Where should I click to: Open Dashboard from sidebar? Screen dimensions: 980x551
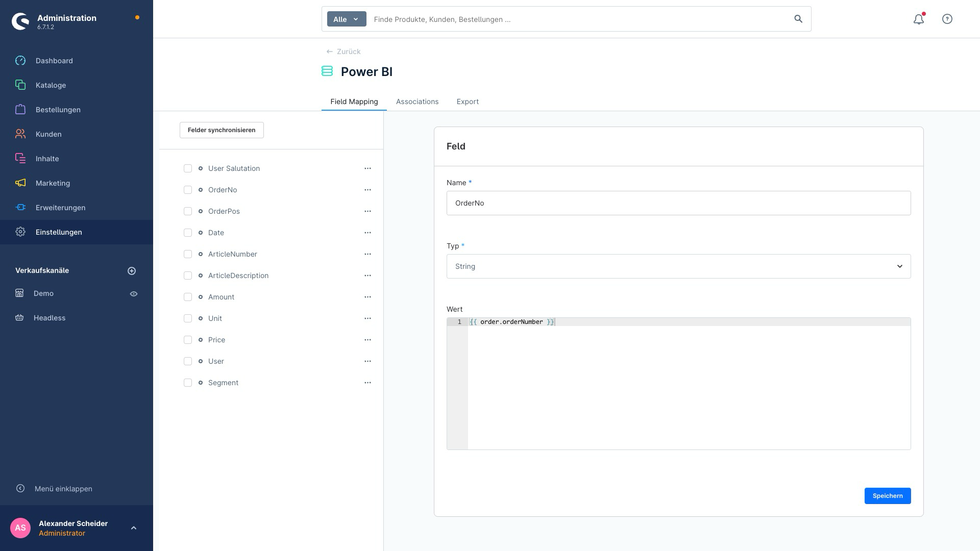54,61
